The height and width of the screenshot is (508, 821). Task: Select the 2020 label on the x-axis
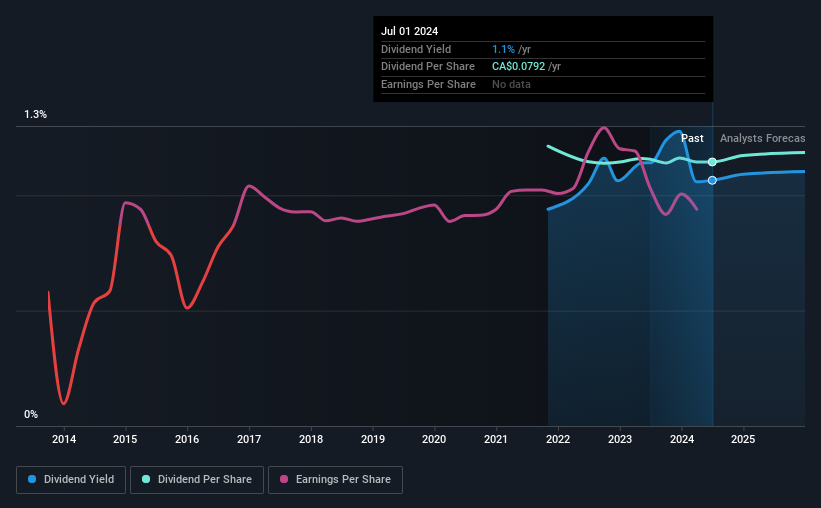click(x=434, y=439)
